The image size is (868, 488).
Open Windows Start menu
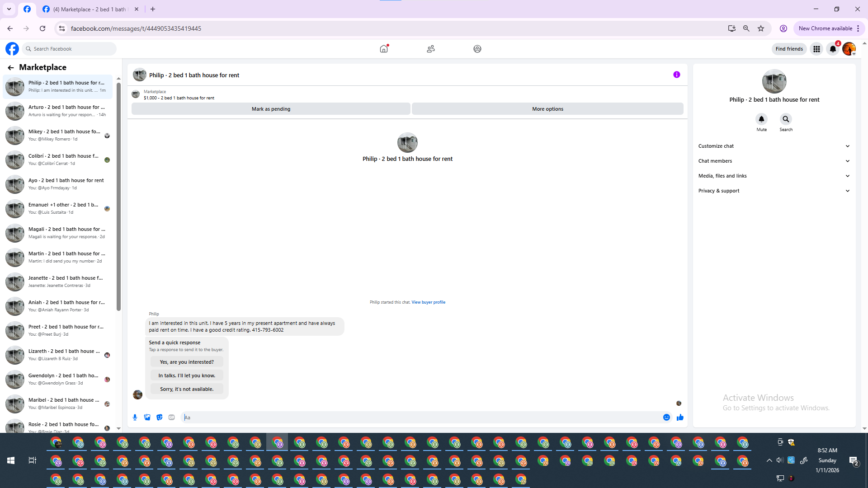tap(11, 460)
